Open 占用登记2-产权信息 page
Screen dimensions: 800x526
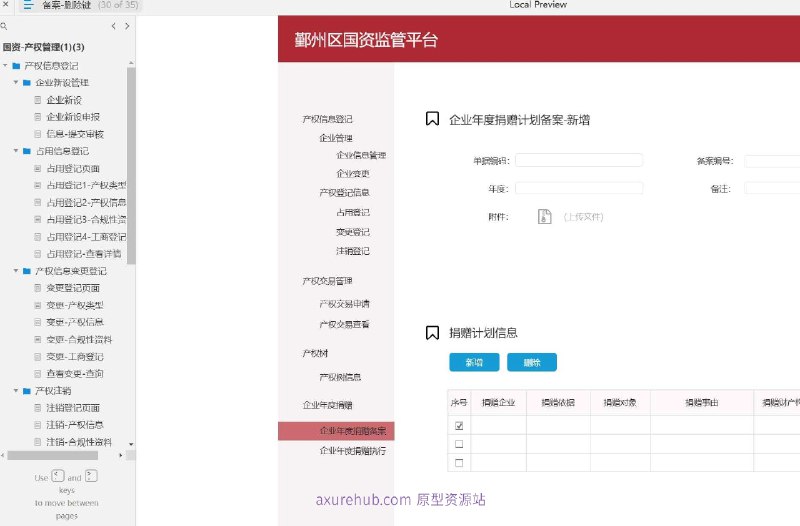[86, 203]
